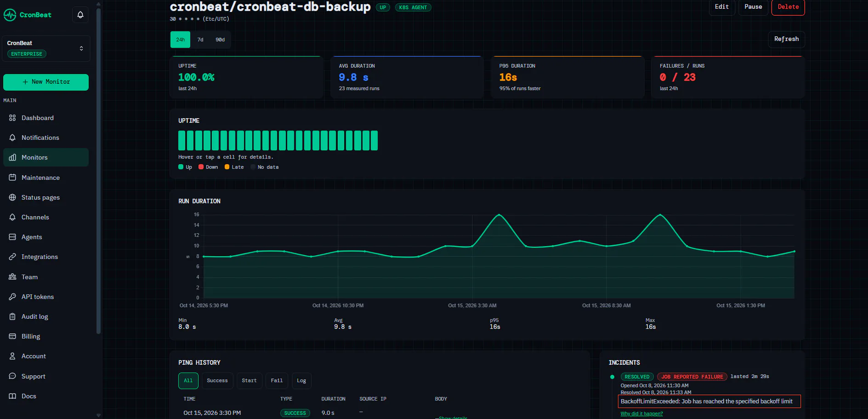The height and width of the screenshot is (419, 868).
Task: Click the Account person icon
Action: coord(12,356)
